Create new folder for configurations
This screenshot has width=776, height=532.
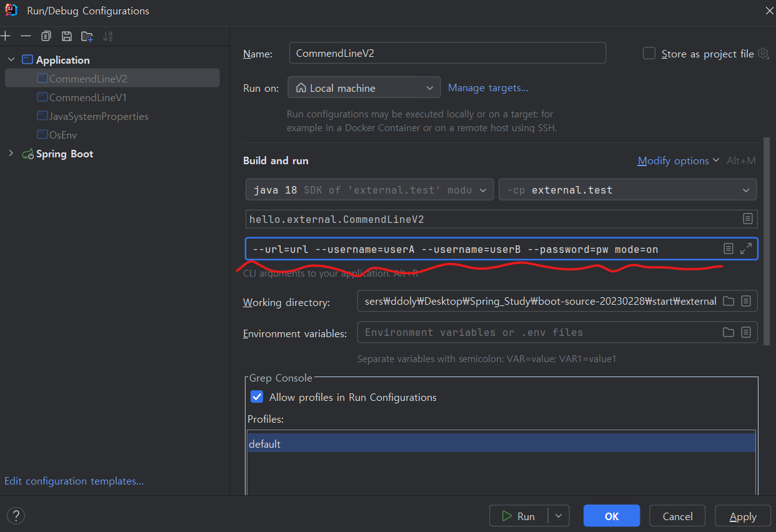pos(87,36)
